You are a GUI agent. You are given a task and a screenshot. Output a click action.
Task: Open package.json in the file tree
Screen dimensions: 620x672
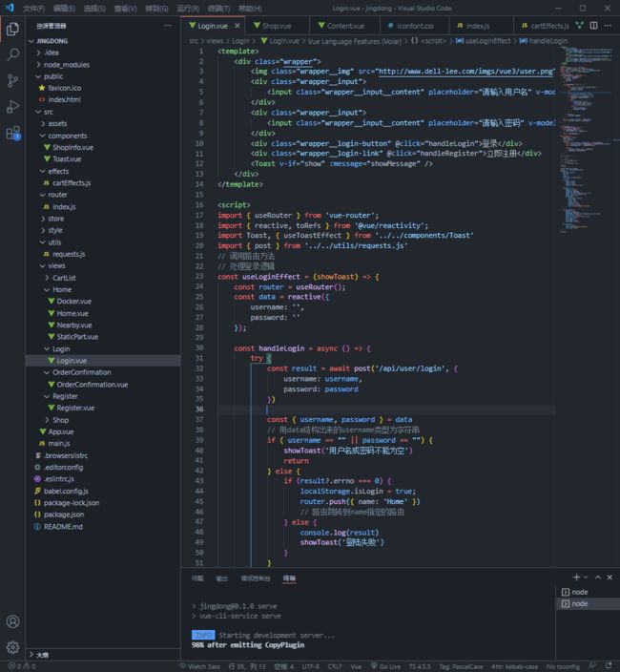click(x=64, y=514)
